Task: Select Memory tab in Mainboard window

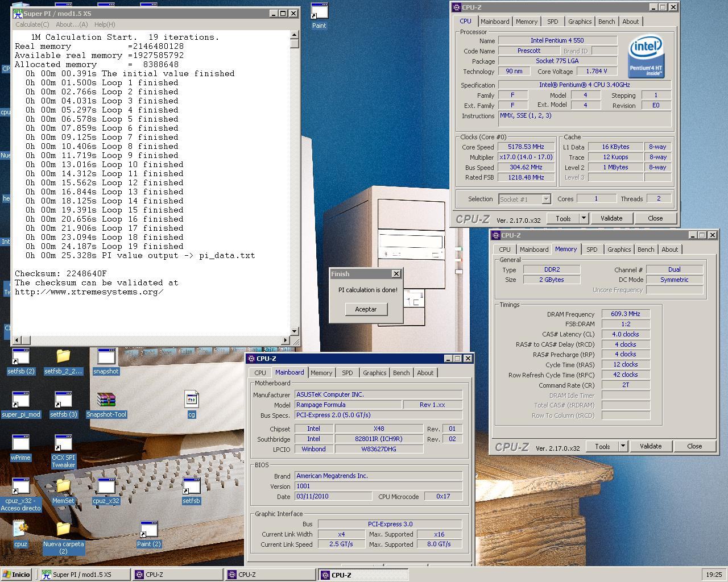Action: [x=321, y=373]
